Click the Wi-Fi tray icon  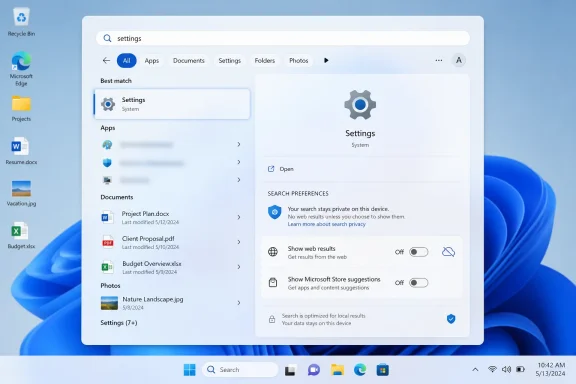[492, 369]
